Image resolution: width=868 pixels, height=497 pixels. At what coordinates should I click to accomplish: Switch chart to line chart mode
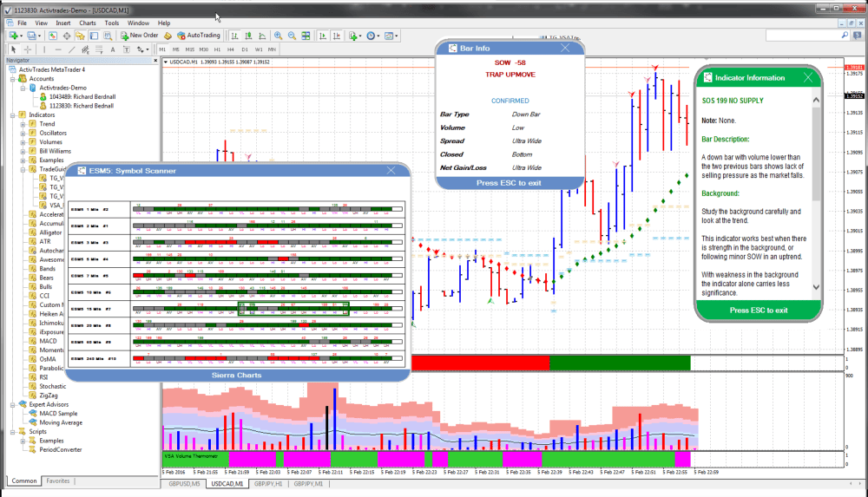[262, 36]
